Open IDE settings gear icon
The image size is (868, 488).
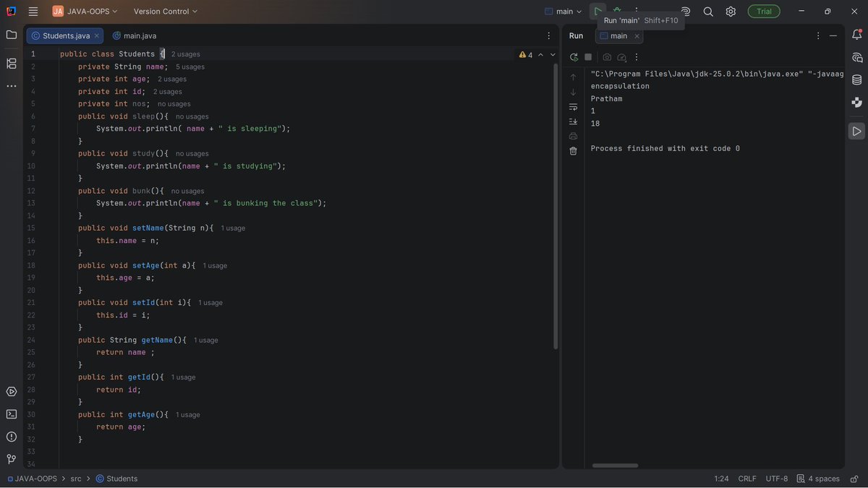731,12
